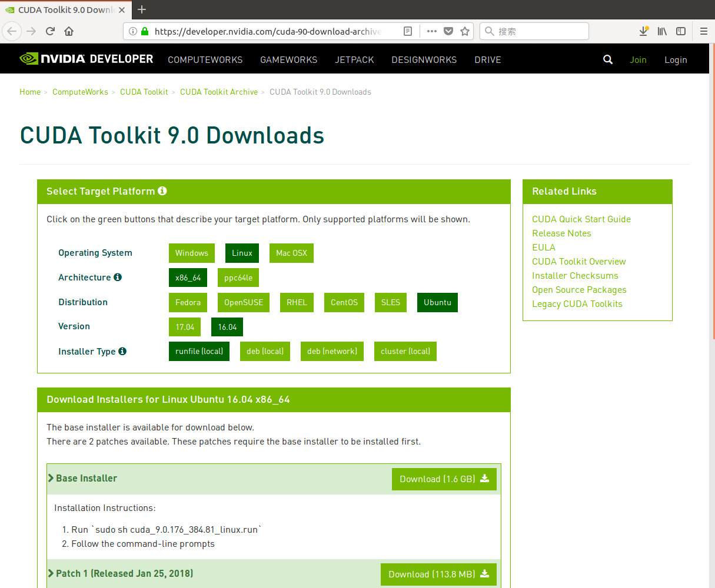Click the browser search input field
Image resolution: width=715 pixels, height=588 pixels.
coord(534,31)
